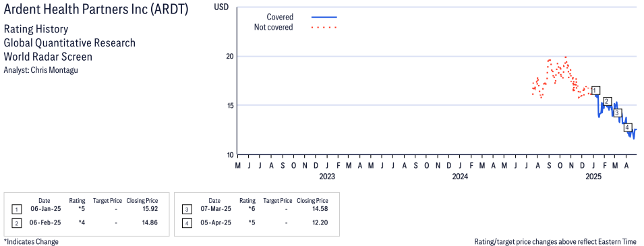This screenshot has height=246, width=644.
Task: Click the 2023 year axis label
Action: 327,177
